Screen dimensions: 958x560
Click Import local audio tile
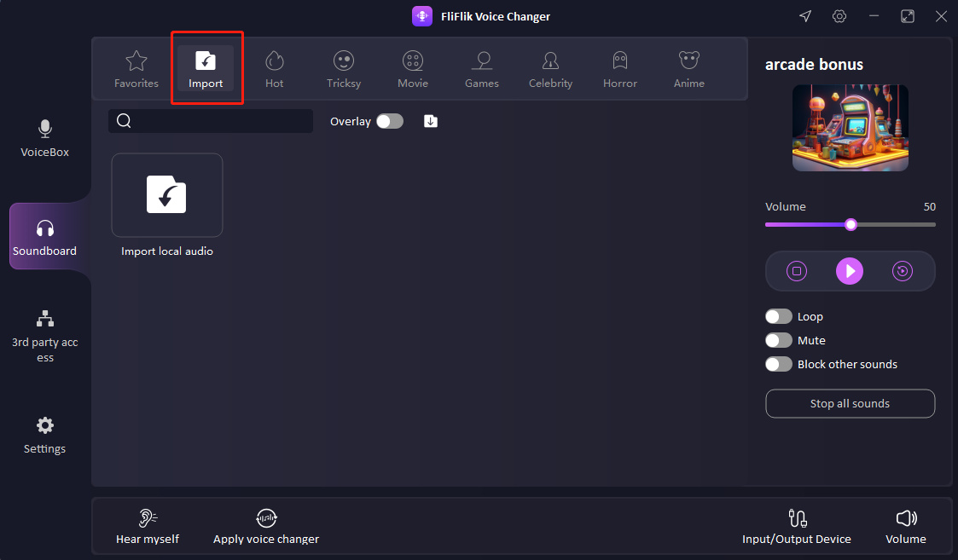pos(167,195)
